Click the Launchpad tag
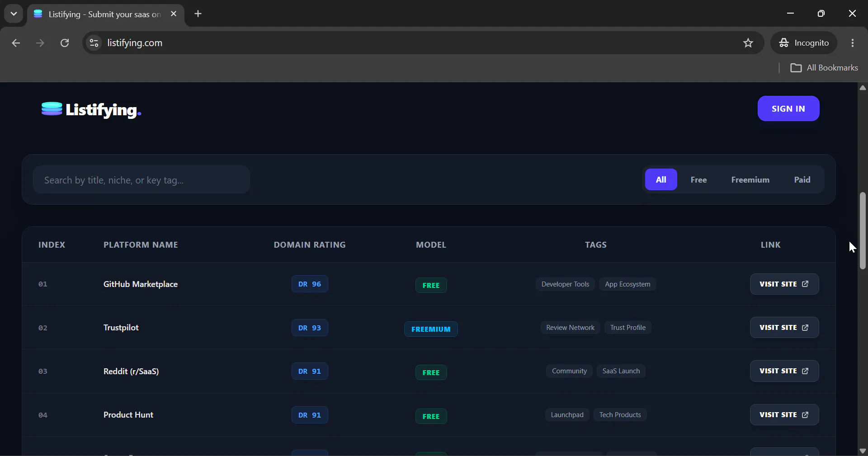 (x=567, y=415)
